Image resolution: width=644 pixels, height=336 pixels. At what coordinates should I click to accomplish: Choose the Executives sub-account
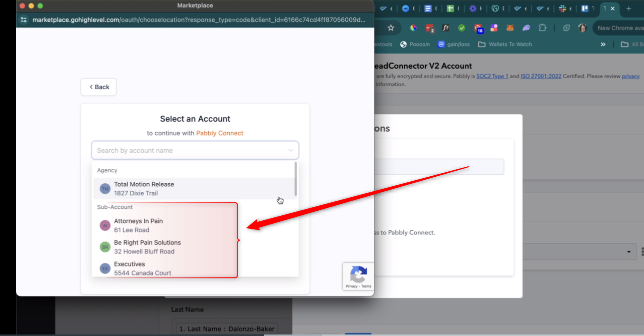[x=194, y=268]
